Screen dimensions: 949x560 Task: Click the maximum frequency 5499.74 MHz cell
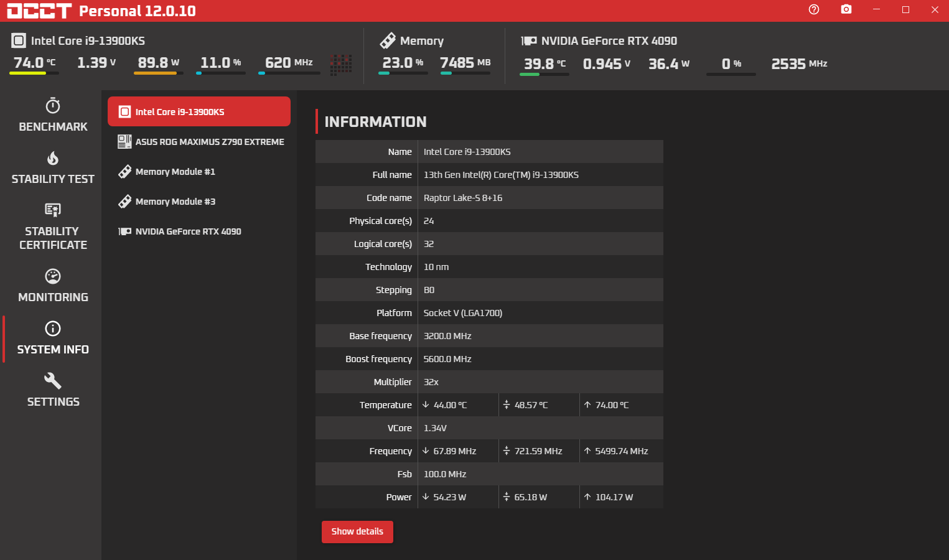[x=621, y=451]
